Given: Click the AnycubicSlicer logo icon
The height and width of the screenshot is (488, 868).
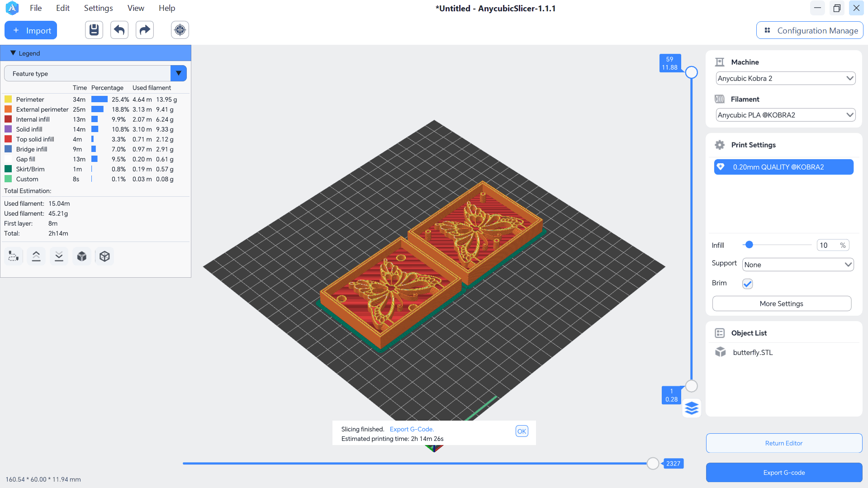Looking at the screenshot, I should point(12,8).
